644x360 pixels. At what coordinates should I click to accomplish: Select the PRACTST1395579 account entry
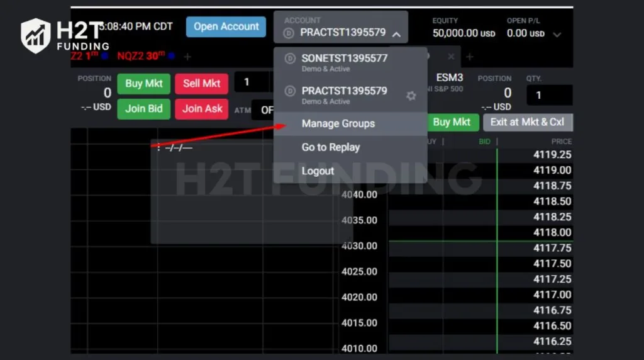[344, 95]
